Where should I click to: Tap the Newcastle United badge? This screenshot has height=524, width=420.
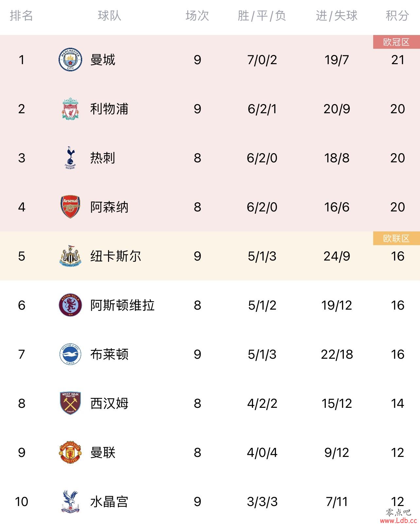click(70, 256)
